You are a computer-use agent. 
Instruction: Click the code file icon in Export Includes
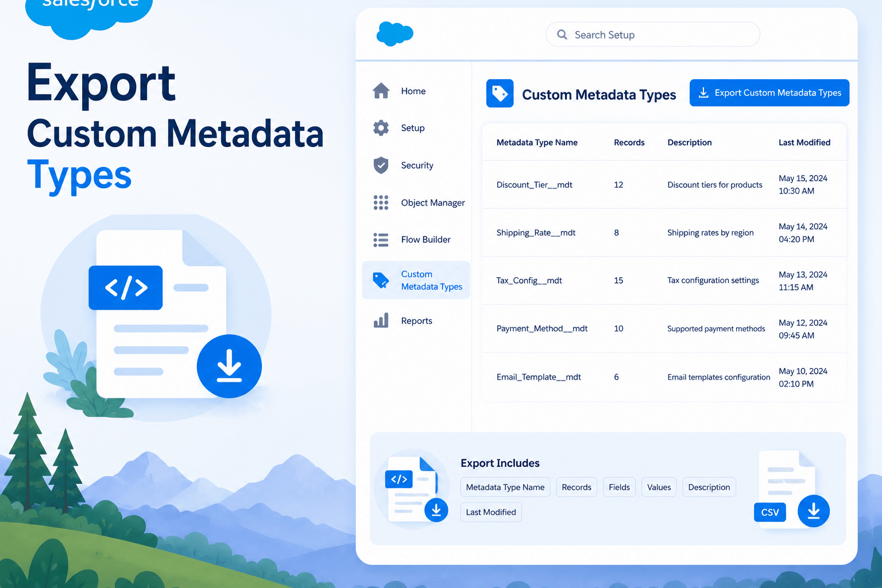coord(412,489)
